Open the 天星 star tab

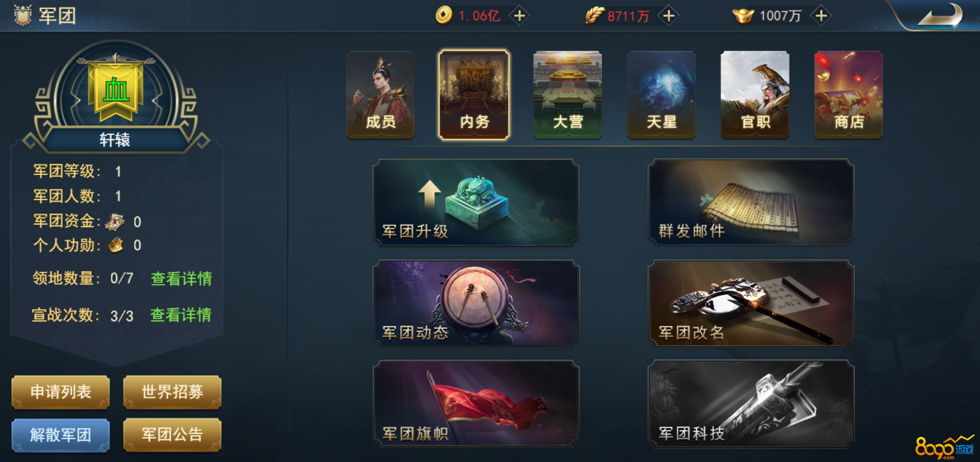662,95
